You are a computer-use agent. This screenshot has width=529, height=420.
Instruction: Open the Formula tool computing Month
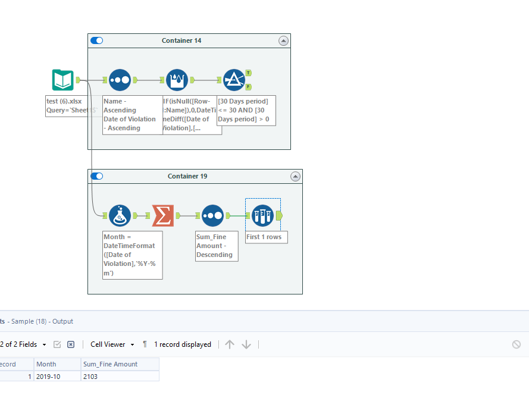(x=120, y=215)
